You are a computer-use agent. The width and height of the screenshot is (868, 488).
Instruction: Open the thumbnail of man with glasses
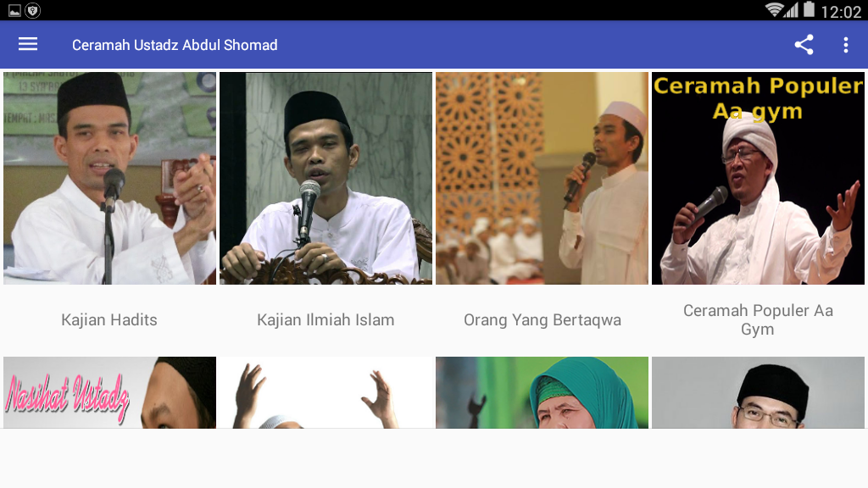[758, 392]
